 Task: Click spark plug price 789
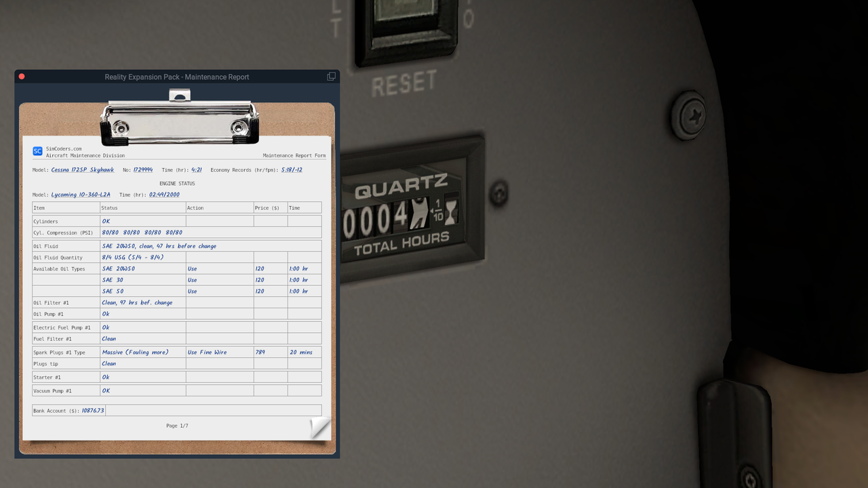click(x=260, y=352)
